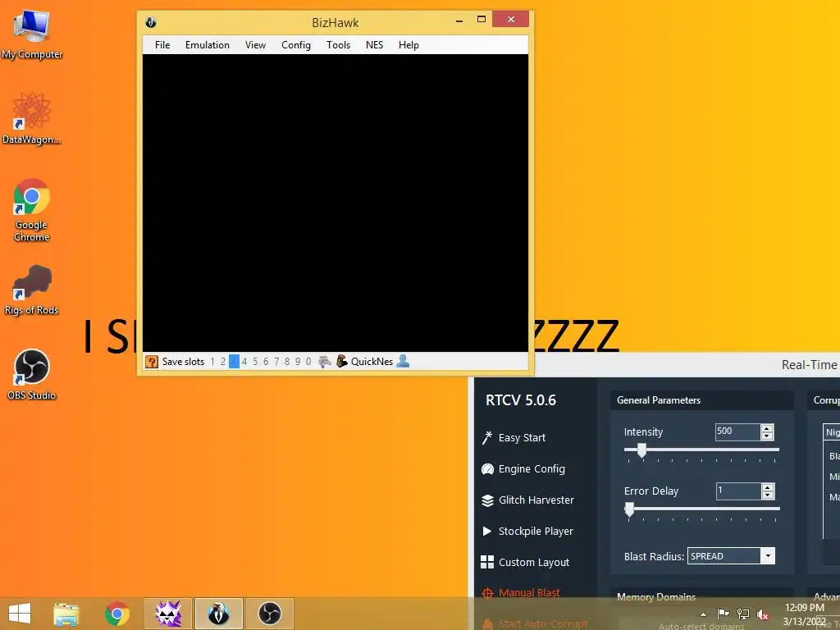The height and width of the screenshot is (630, 840).
Task: Click Start Auto-Corrupt in RTCV
Action: (535, 623)
